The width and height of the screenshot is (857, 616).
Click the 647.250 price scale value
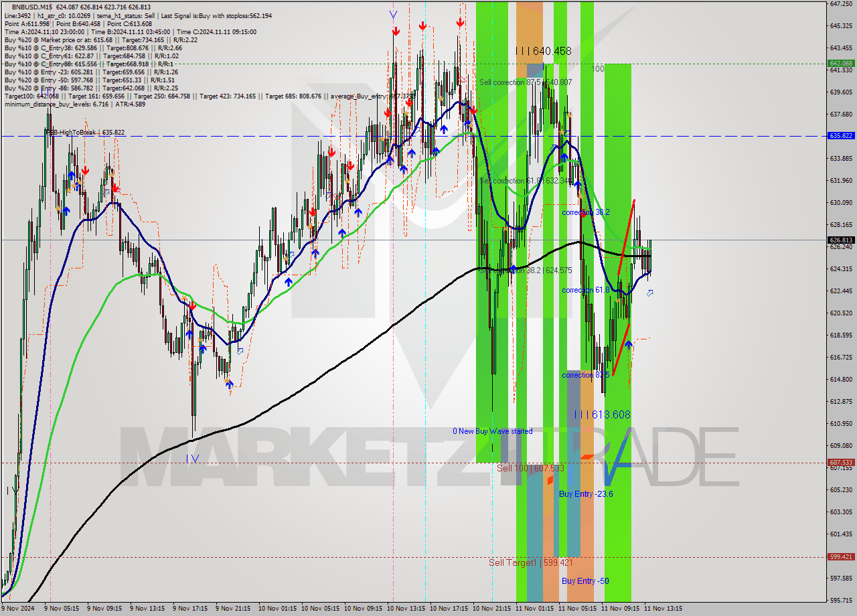click(x=841, y=4)
